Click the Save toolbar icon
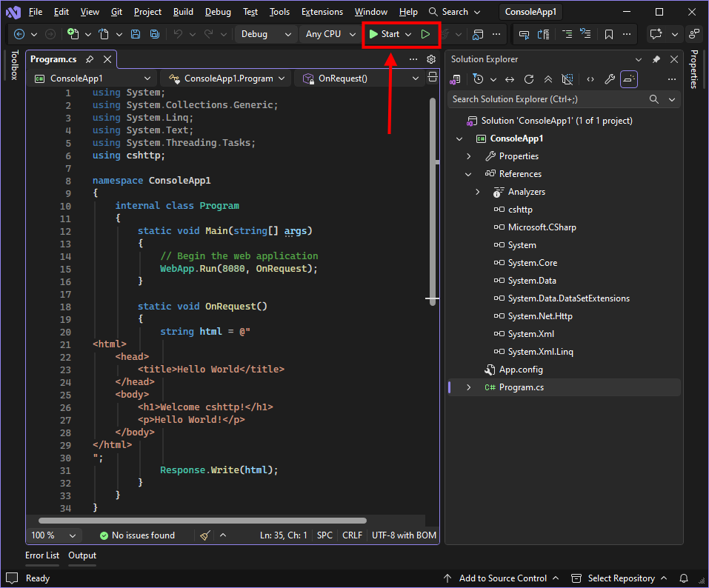709x588 pixels. click(x=135, y=34)
